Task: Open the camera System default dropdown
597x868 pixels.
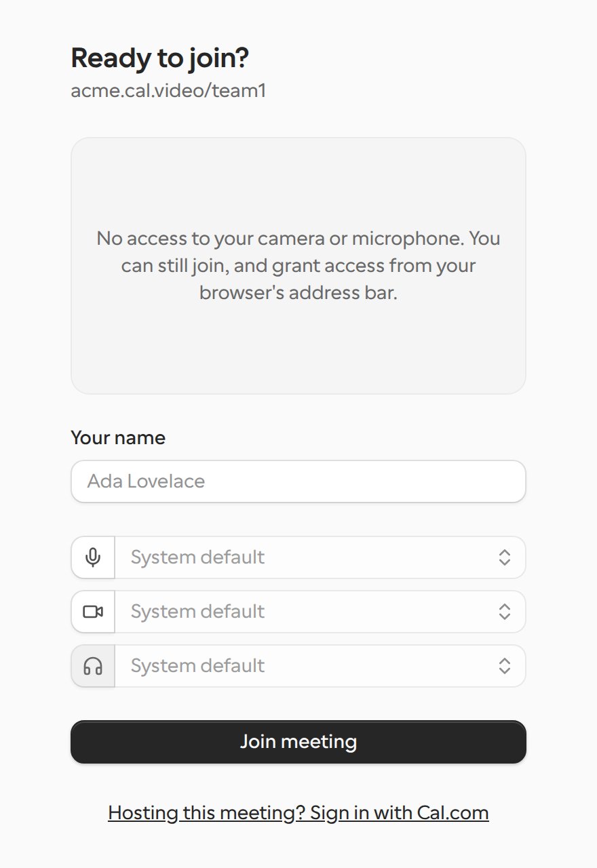Action: [320, 612]
